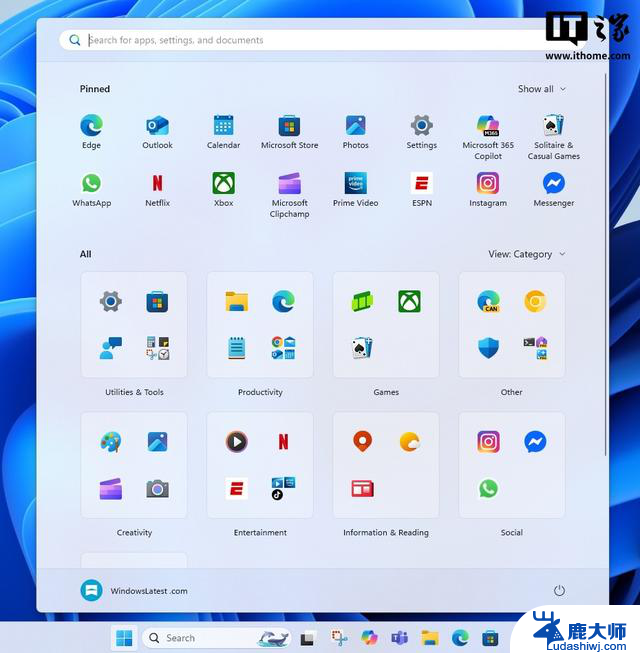Launch Paint in the Creativity group
Viewport: 640px width, 653px height.
pos(111,442)
